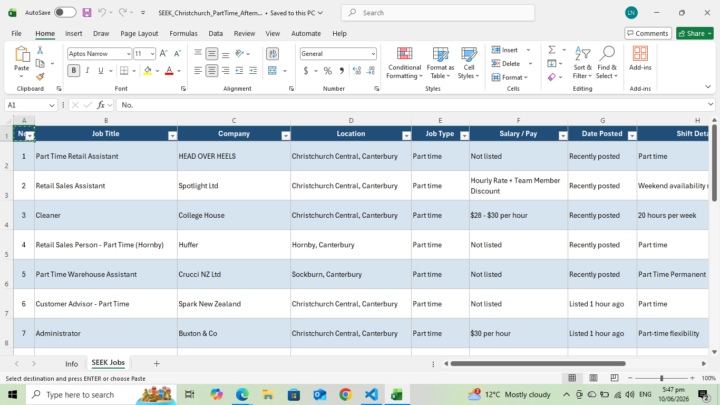Image resolution: width=720 pixels, height=405 pixels.
Task: Open the General number format dropdown
Action: [373, 54]
